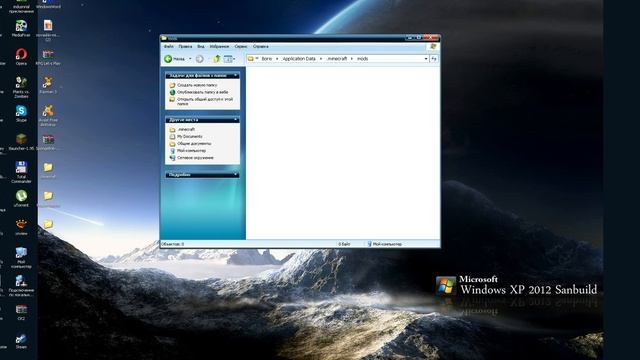Go up one folder level
The image size is (640, 360).
point(216,59)
